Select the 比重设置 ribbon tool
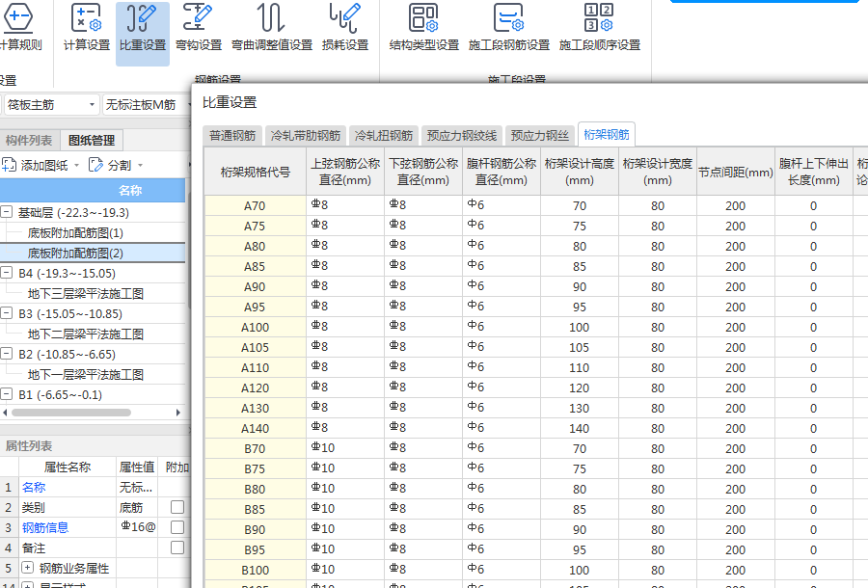 tap(143, 33)
